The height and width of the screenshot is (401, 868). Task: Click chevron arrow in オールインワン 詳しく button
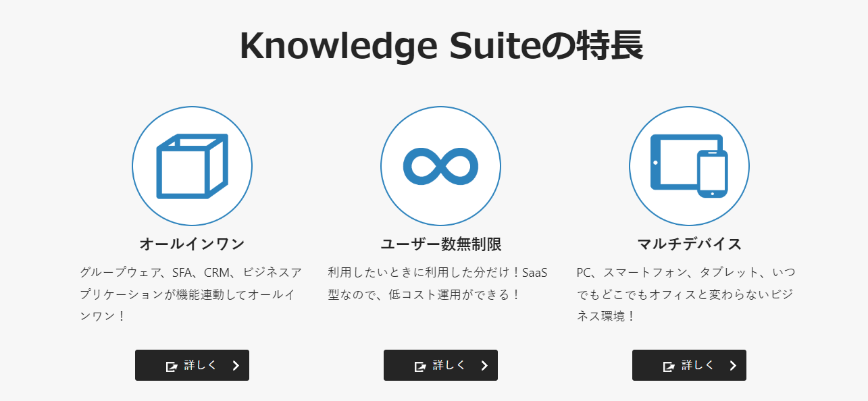(x=236, y=366)
